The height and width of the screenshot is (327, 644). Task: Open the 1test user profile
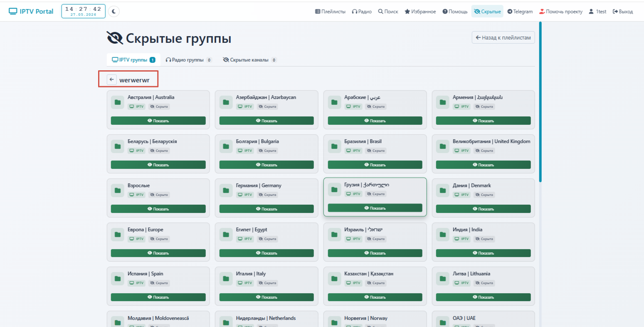[597, 12]
